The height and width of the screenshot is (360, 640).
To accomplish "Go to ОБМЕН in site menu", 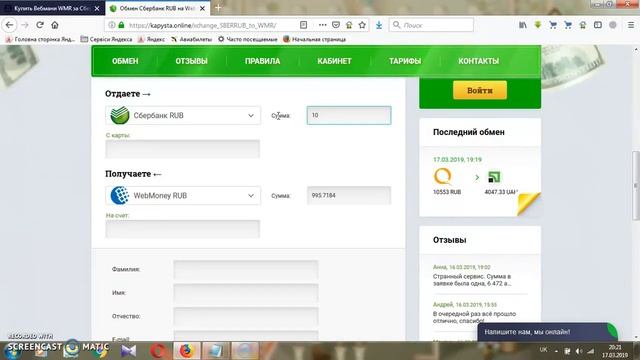I will pyautogui.click(x=125, y=61).
